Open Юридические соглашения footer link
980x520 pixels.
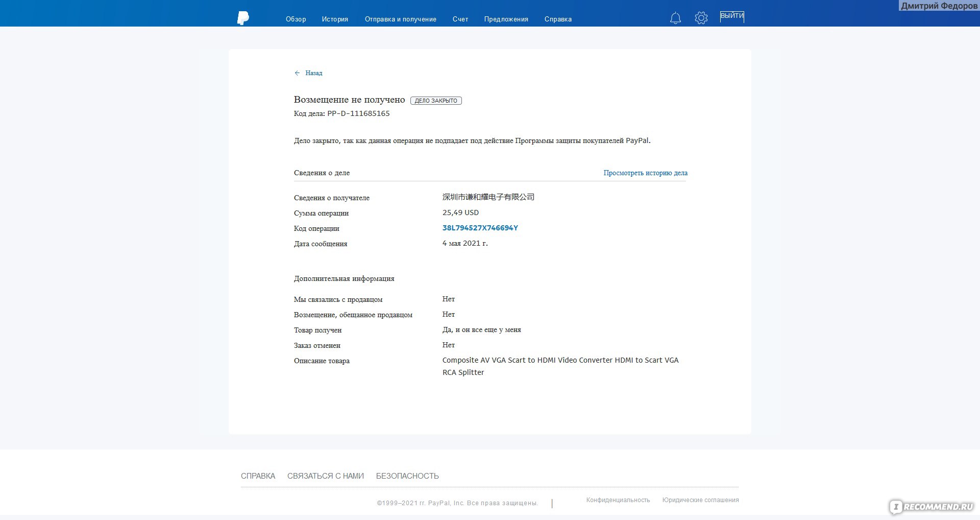700,500
